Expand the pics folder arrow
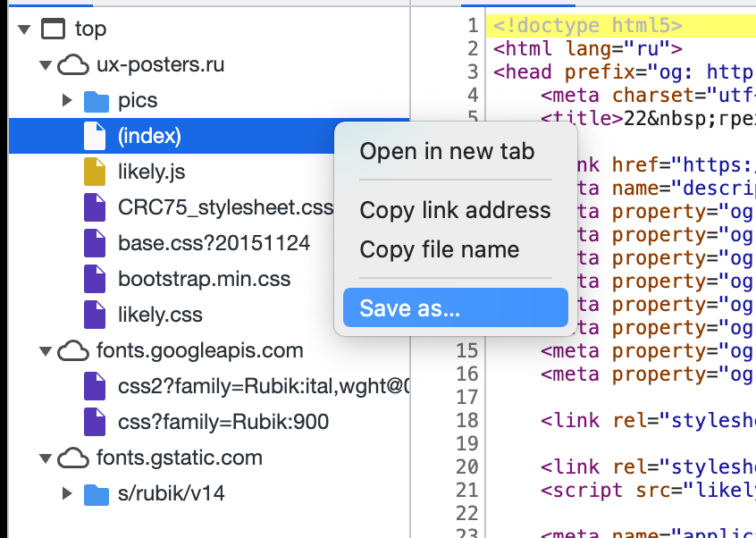756x538 pixels. 67,100
